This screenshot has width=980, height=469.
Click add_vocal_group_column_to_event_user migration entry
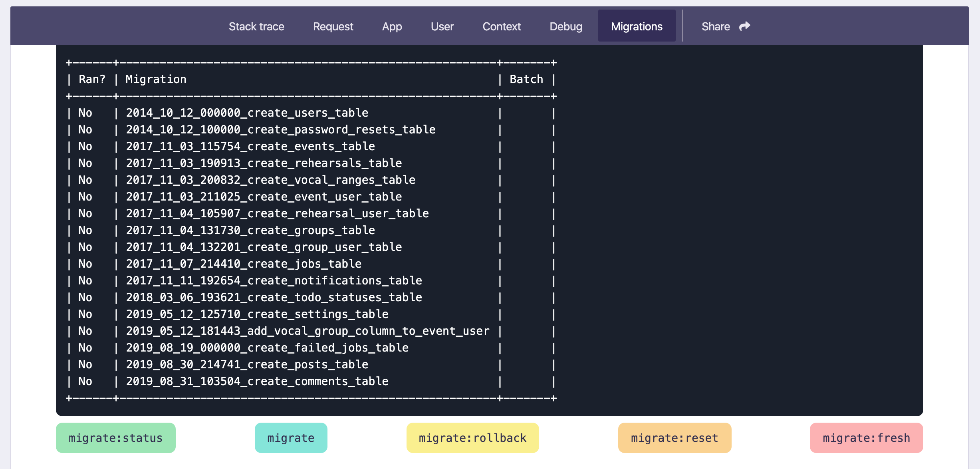click(307, 331)
